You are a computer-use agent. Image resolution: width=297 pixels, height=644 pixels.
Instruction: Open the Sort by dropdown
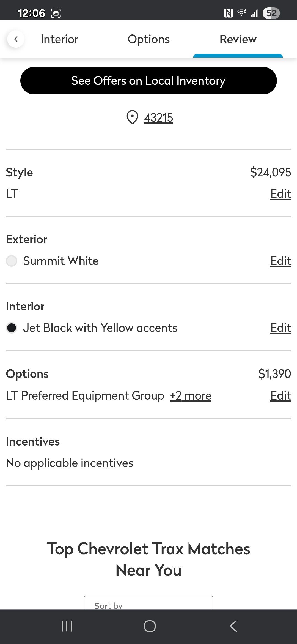pos(148,603)
